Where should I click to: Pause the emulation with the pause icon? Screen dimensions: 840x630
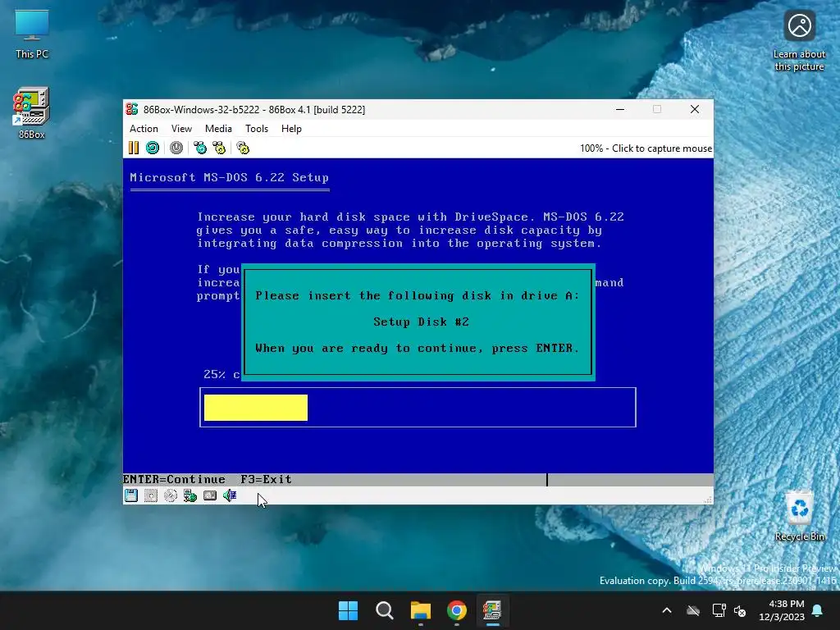(134, 148)
